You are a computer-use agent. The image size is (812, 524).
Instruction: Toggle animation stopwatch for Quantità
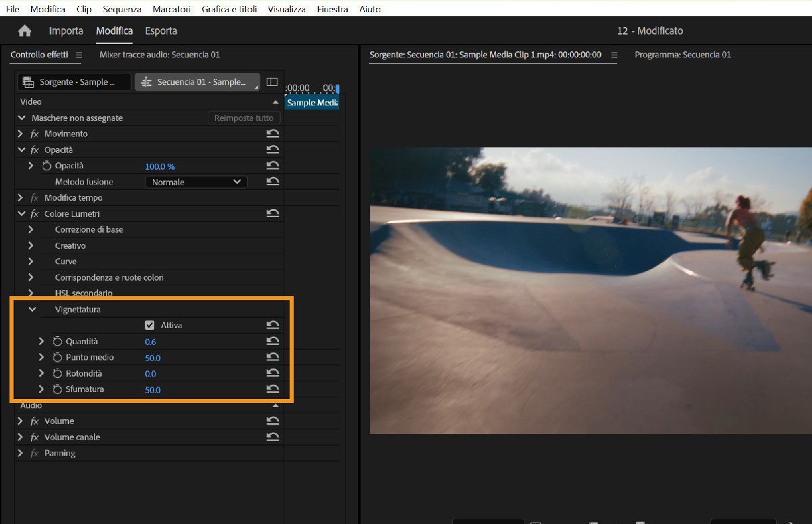58,341
